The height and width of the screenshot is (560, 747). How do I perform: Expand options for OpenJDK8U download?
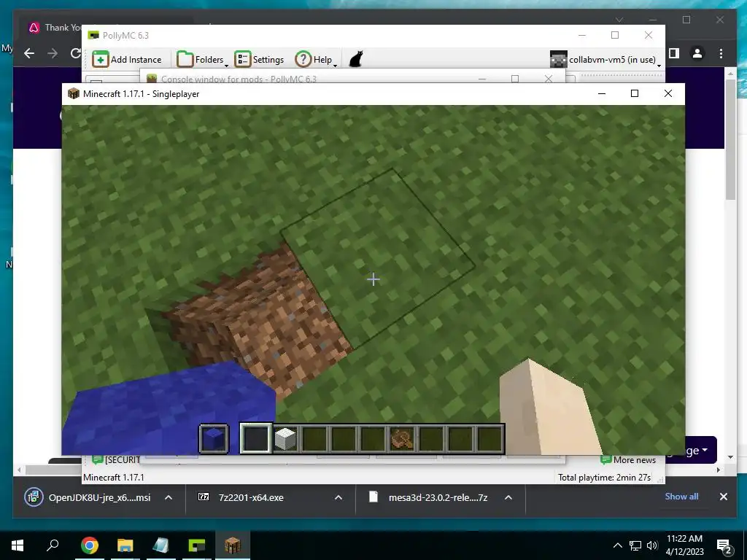click(x=169, y=497)
